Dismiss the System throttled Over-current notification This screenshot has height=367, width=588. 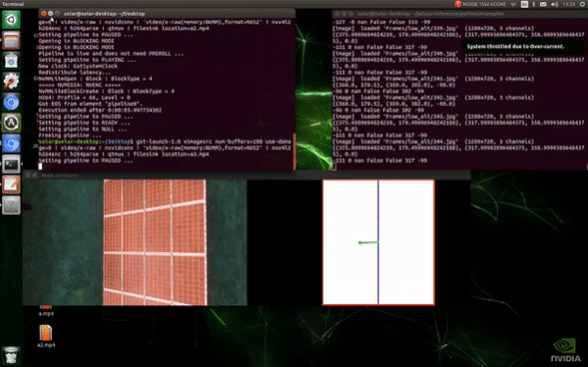tap(524, 46)
